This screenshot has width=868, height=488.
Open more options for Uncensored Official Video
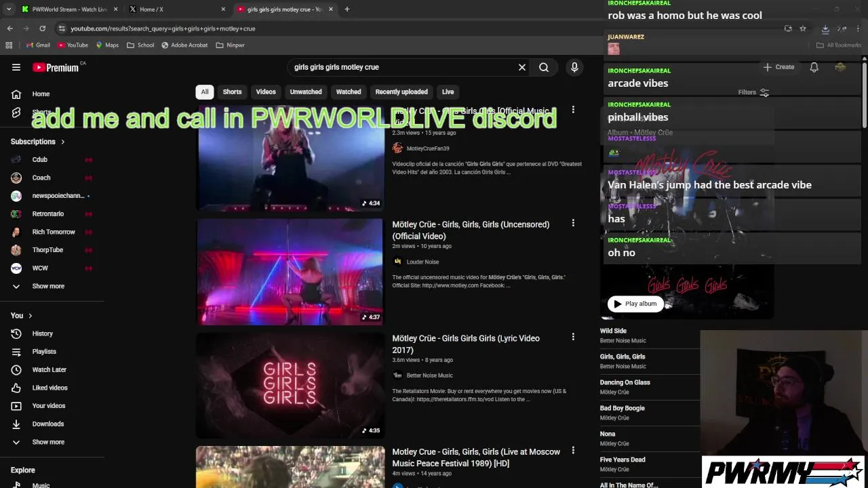pos(573,223)
